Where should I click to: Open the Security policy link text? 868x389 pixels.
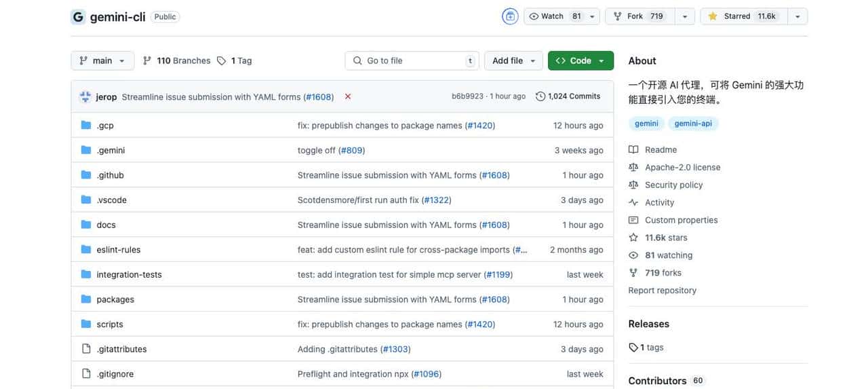coord(674,185)
